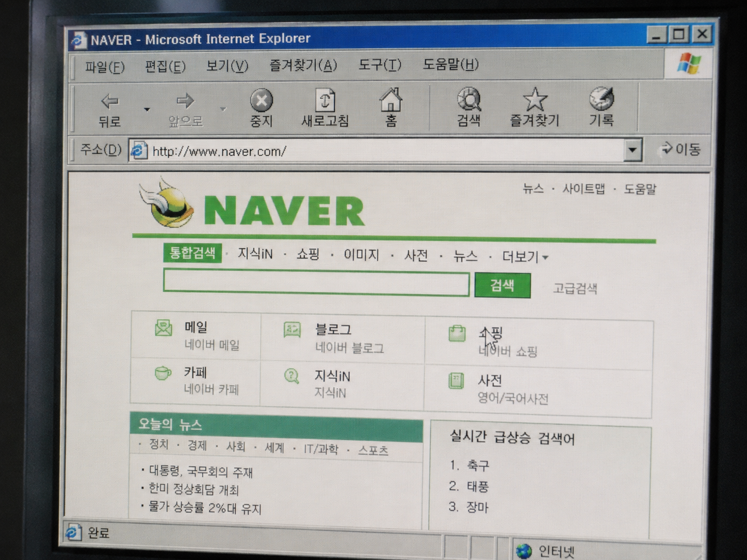Click the status bar page icon next to 완료
Screen dimensions: 747x560
[73, 532]
